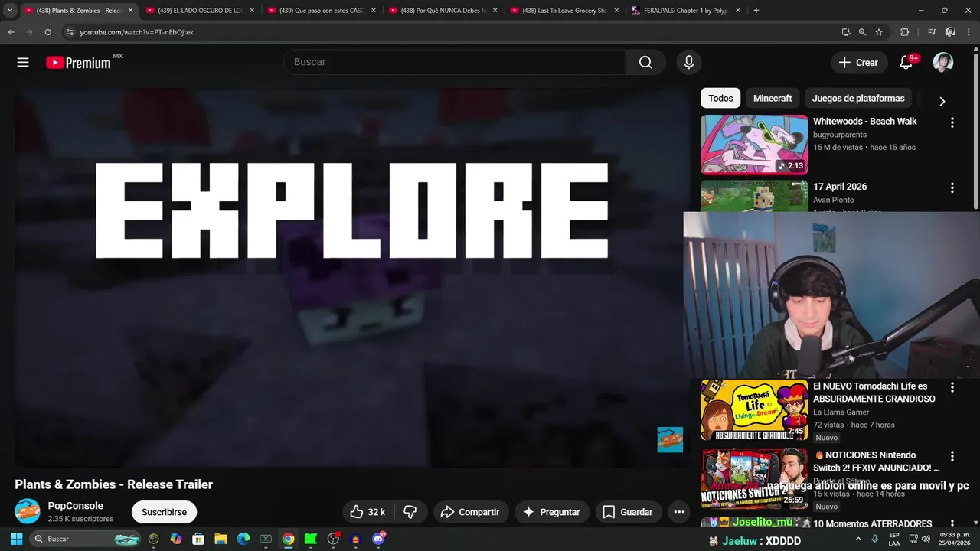Open Chrome zoom magnifier icon
The image size is (980, 551).
pyautogui.click(x=862, y=32)
